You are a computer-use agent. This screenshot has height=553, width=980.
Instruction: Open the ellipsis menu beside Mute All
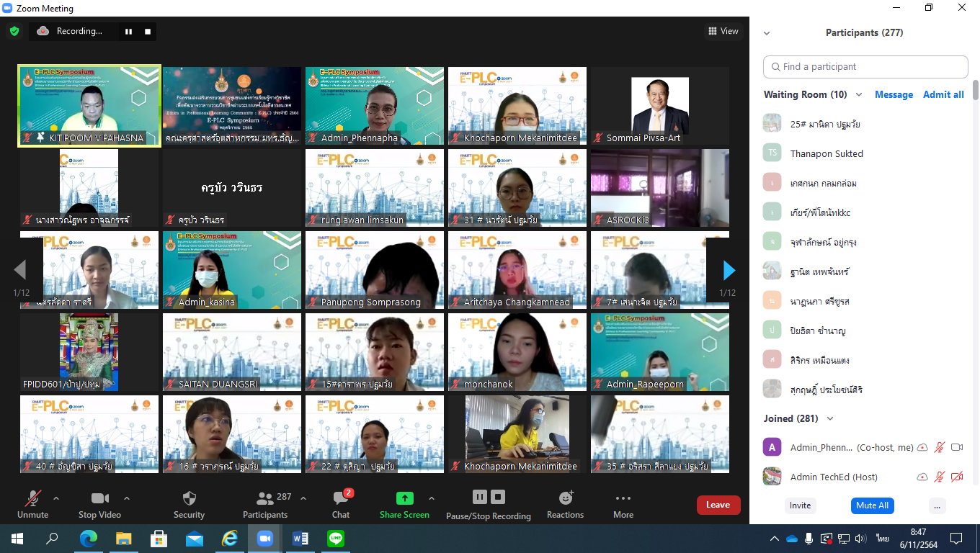click(937, 505)
